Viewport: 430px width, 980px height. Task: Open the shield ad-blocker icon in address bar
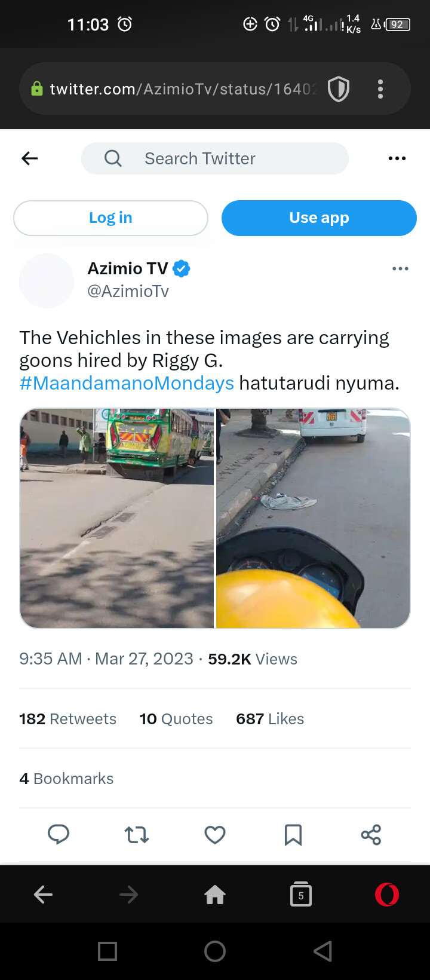click(x=339, y=90)
